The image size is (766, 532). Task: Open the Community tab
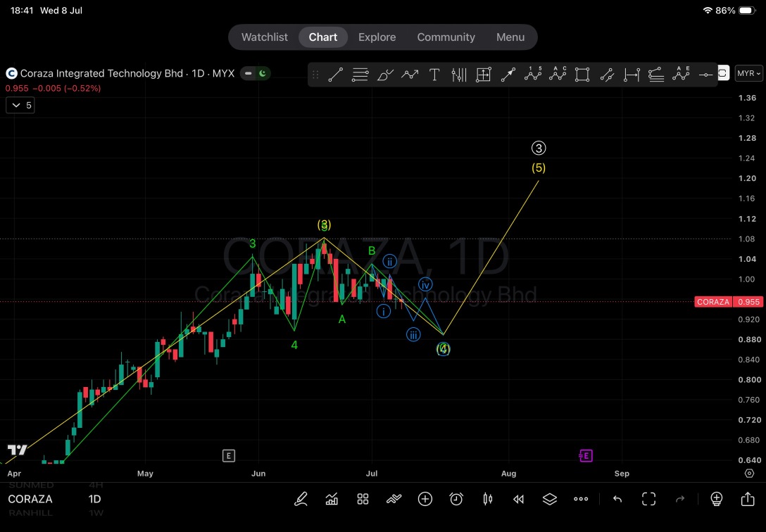pos(446,37)
